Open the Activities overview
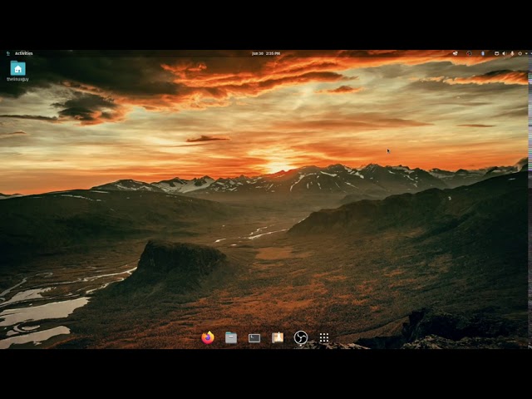The width and height of the screenshot is (532, 399). (24, 53)
